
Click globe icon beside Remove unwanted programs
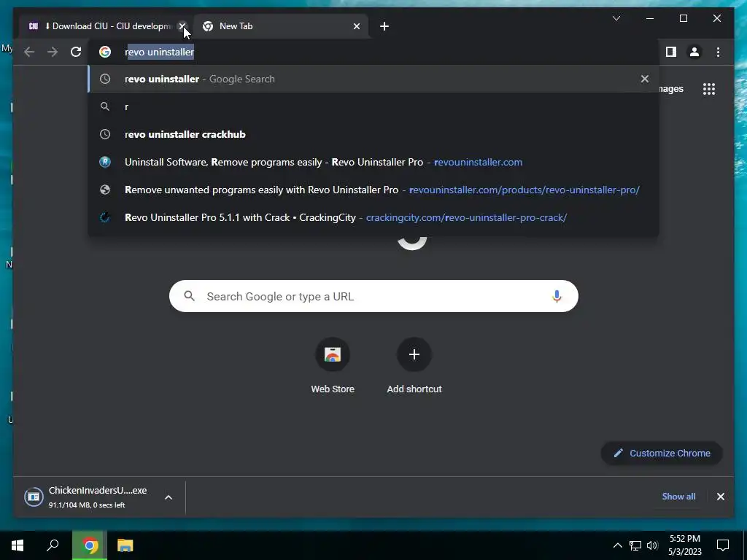[105, 190]
